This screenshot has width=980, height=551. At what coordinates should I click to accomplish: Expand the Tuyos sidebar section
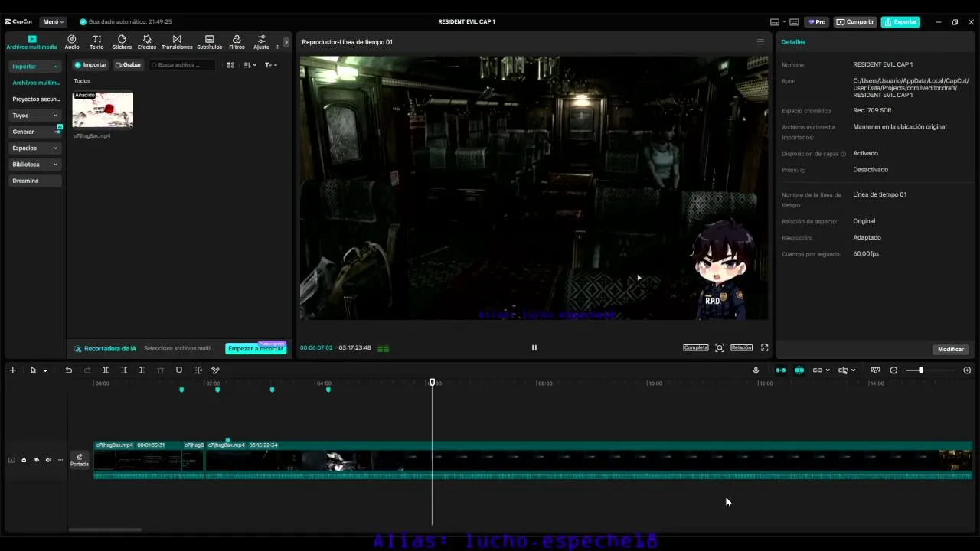tap(34, 116)
